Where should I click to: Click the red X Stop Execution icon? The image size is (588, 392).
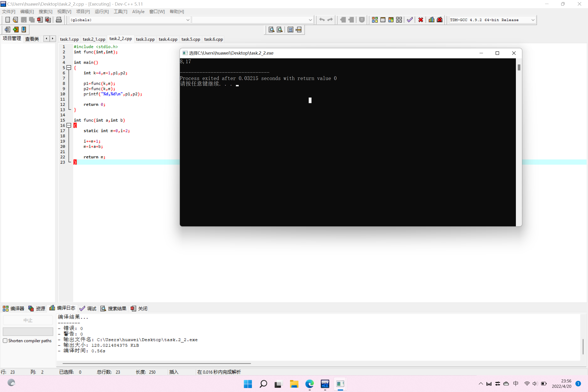coord(420,20)
